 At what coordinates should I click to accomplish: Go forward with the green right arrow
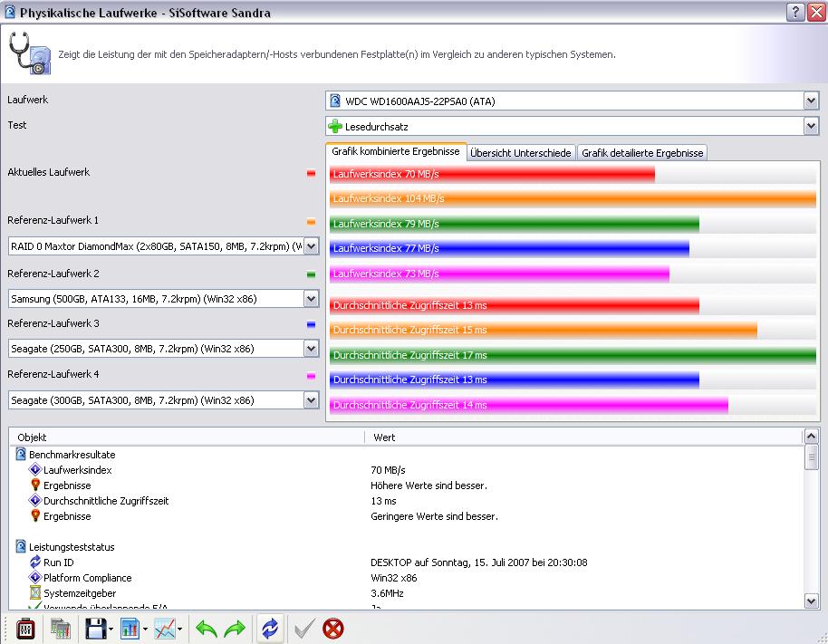coord(235,629)
